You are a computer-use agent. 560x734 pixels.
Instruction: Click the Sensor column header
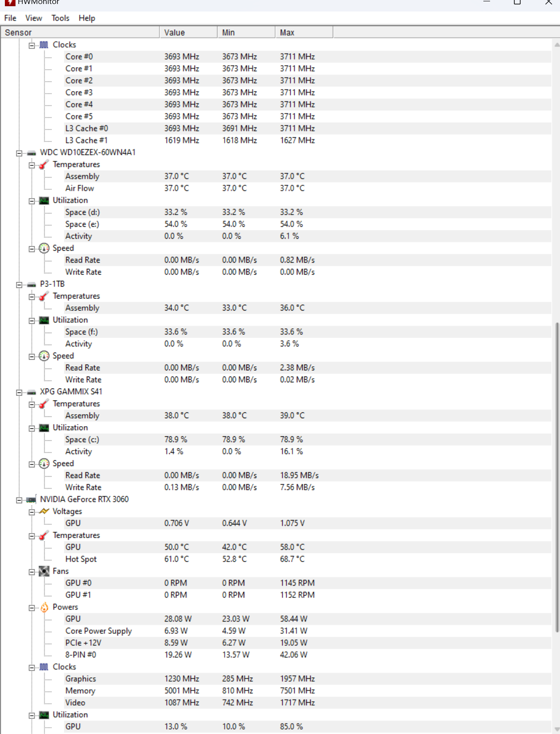80,32
